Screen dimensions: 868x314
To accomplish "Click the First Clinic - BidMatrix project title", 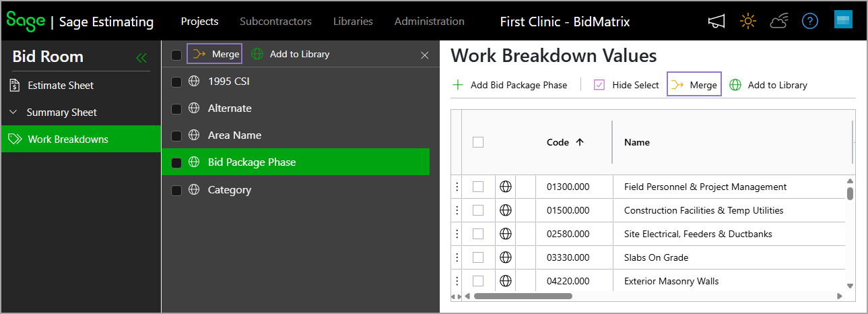I will coord(565,22).
